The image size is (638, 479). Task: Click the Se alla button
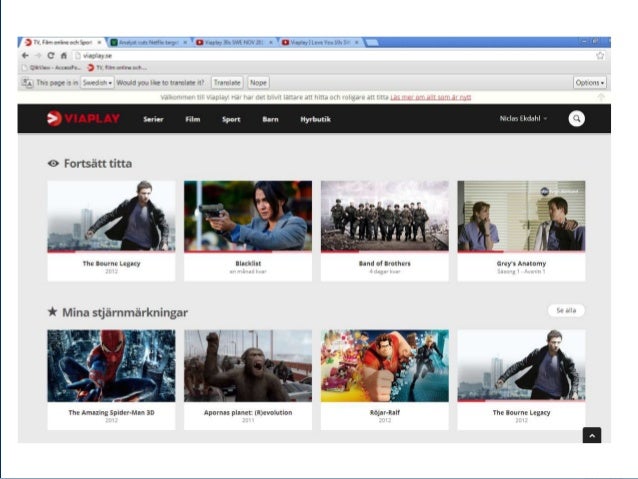(566, 311)
